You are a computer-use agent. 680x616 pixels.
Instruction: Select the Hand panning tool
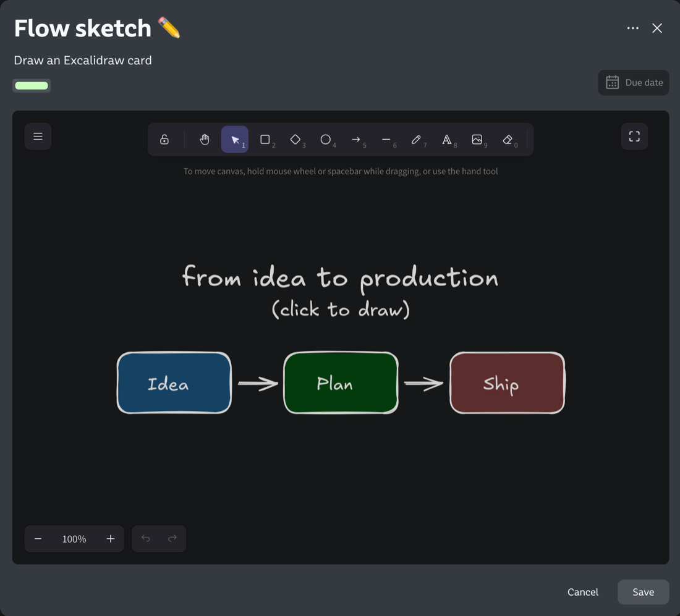pos(204,140)
